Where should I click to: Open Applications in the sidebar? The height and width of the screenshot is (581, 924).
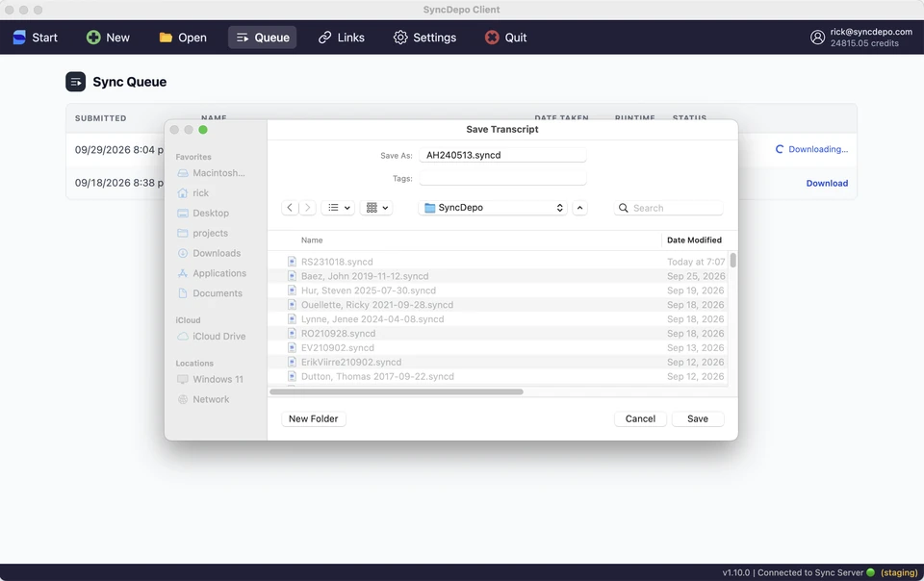tap(211, 273)
